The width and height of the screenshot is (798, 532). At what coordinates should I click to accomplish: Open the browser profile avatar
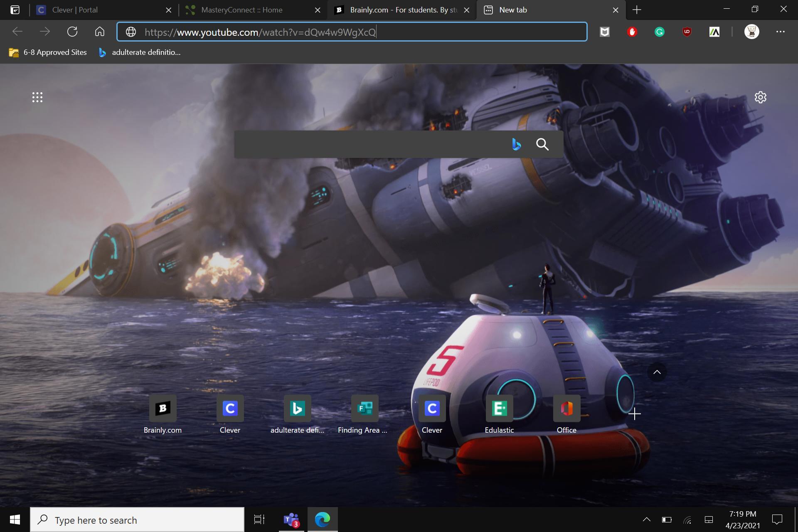[751, 32]
